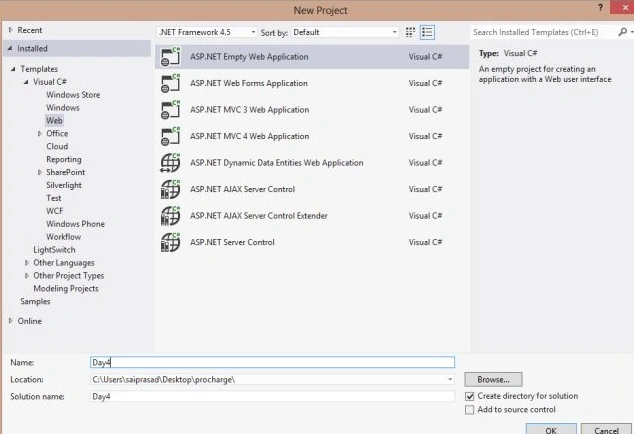This screenshot has width=634, height=434.
Task: Expand the Online section
Action: [x=11, y=321]
